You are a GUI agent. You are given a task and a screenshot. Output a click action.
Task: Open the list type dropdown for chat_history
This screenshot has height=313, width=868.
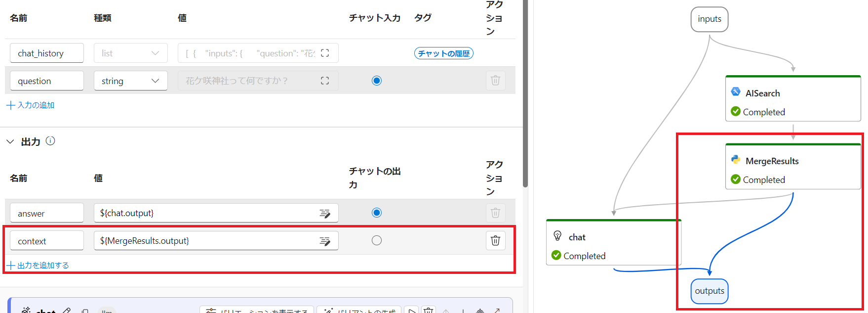click(x=131, y=53)
